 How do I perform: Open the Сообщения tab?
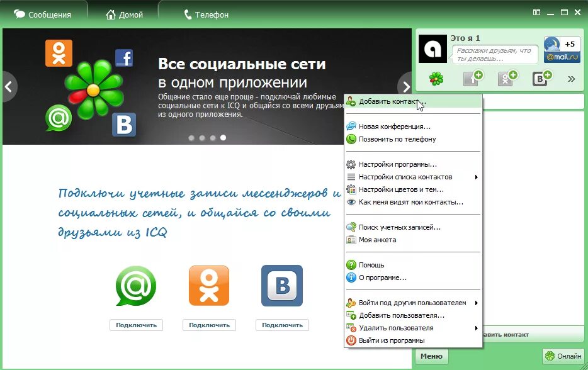pyautogui.click(x=42, y=14)
